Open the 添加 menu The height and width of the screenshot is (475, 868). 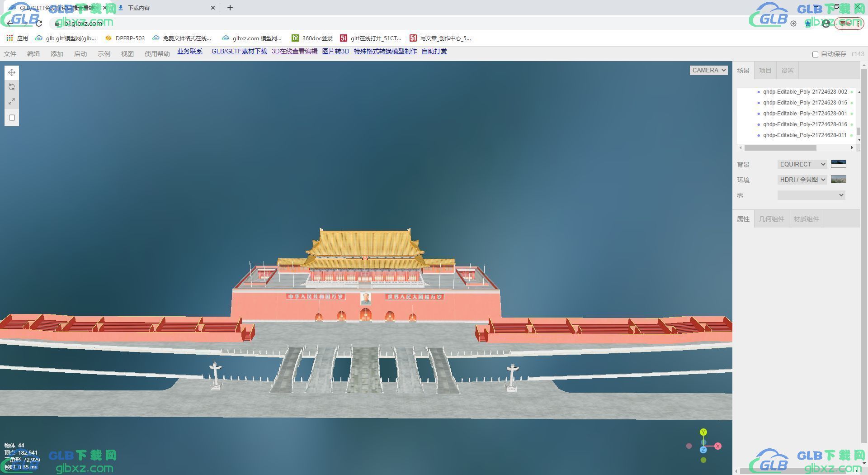57,54
